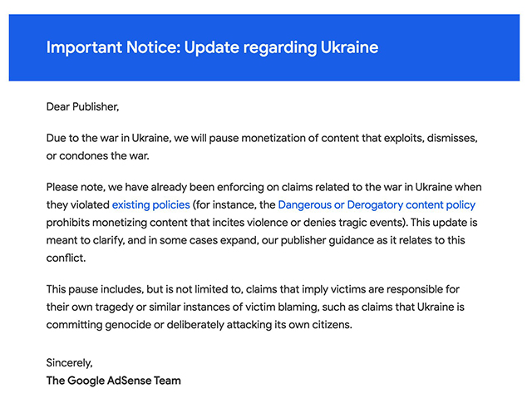Screen dimensions: 532x408
Task: Click the words "they violated" before the link
Action: 78,205
